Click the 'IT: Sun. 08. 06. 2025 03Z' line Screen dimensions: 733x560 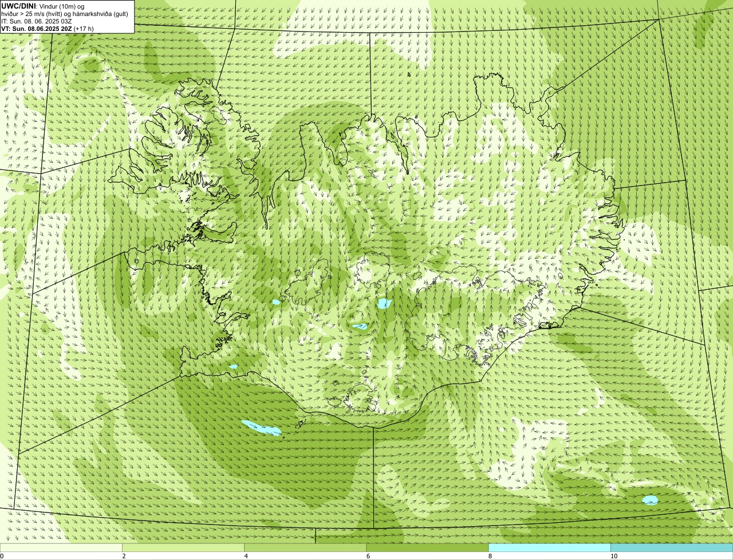coord(37,21)
